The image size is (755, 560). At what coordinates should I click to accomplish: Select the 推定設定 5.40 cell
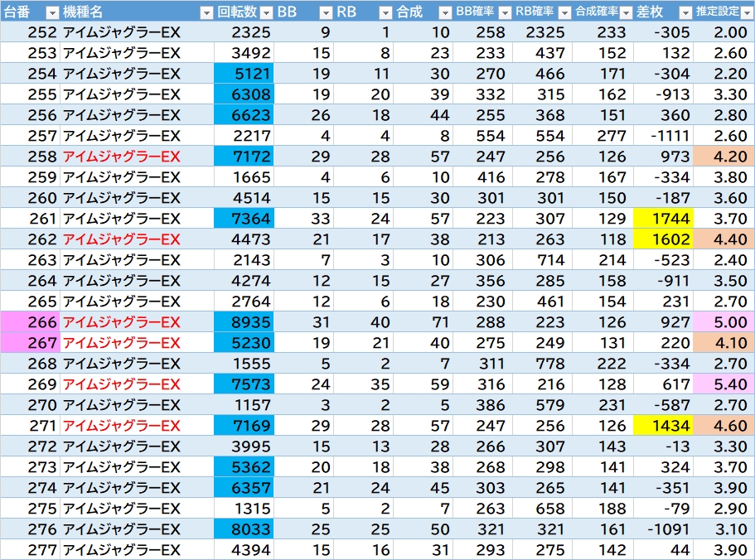pyautogui.click(x=724, y=384)
